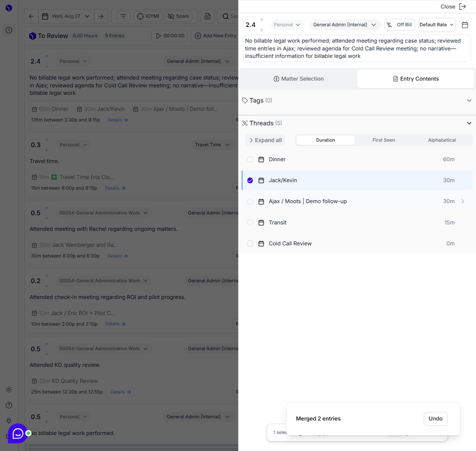476x451 pixels.
Task: Open the side panel Personal matter dropdown
Action: tap(287, 25)
